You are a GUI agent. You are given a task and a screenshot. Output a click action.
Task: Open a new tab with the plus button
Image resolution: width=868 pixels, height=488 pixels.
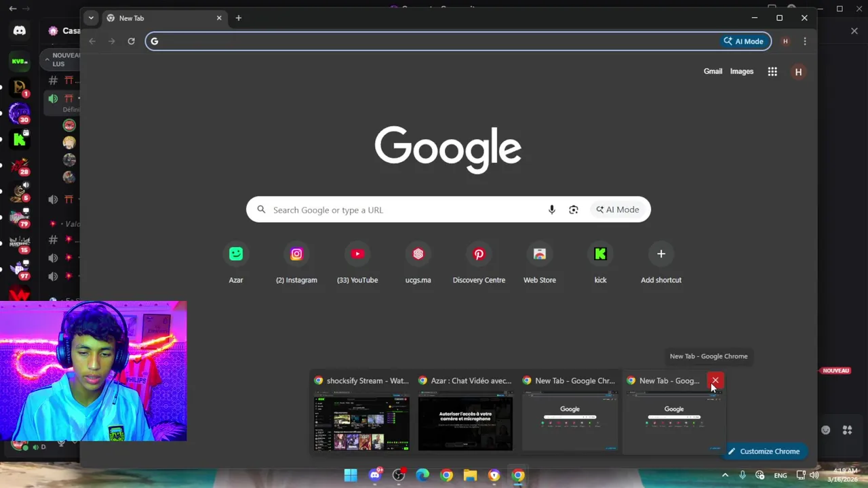[238, 18]
